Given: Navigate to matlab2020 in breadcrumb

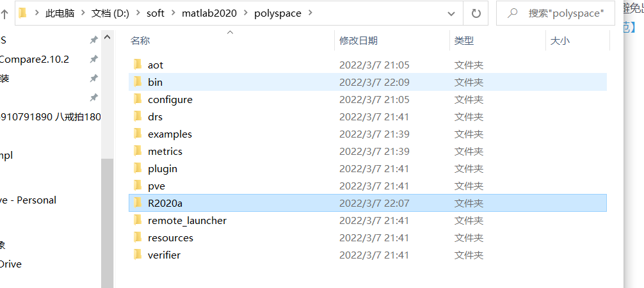Looking at the screenshot, I should coord(209,13).
